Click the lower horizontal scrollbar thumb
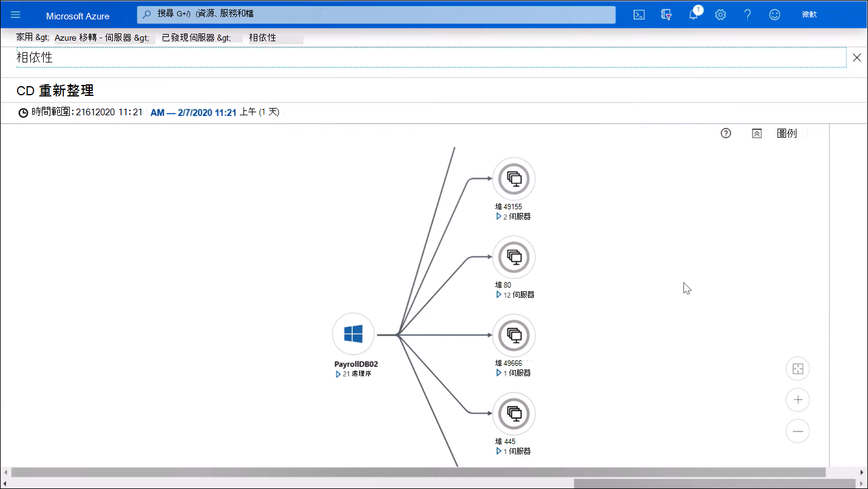868x489 pixels. coord(714,484)
